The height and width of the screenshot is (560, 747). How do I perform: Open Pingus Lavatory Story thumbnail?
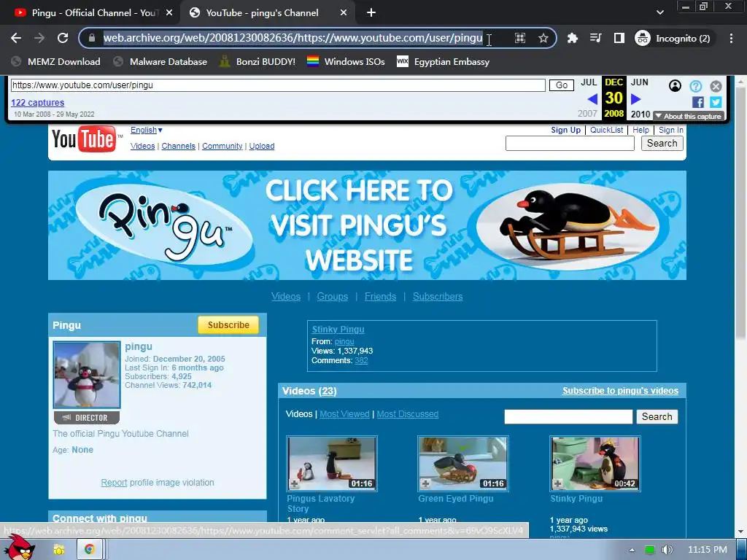tap(332, 463)
